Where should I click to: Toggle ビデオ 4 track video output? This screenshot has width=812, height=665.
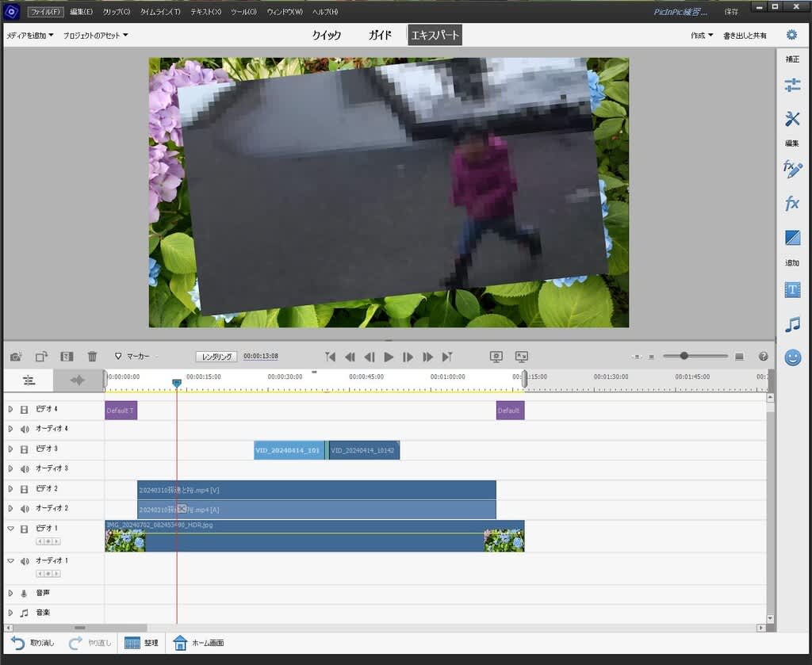click(x=25, y=410)
